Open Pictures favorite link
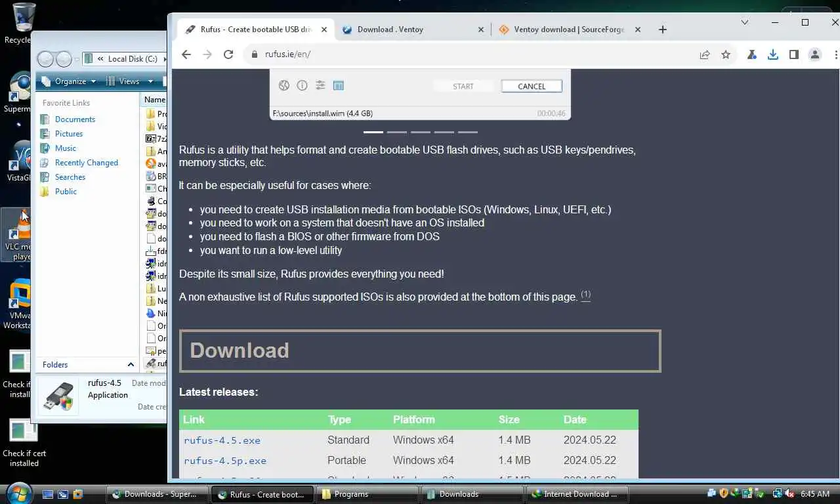840x504 pixels. coord(69,134)
